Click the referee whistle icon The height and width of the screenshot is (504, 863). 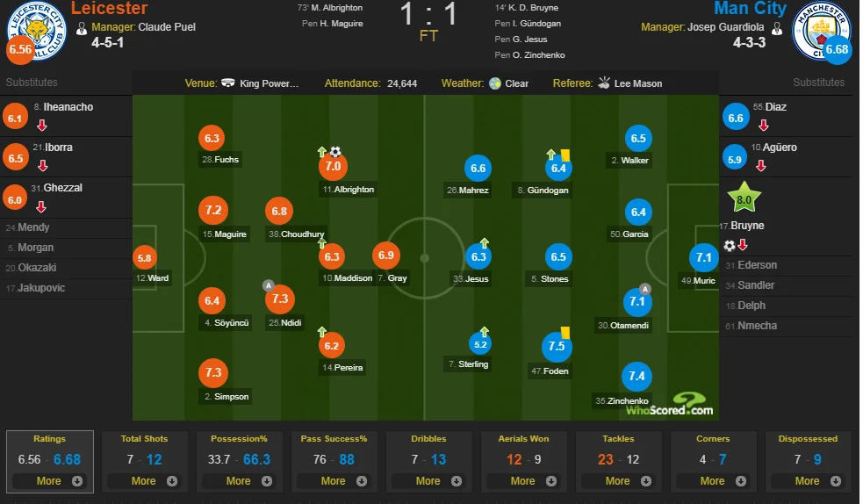[x=604, y=83]
